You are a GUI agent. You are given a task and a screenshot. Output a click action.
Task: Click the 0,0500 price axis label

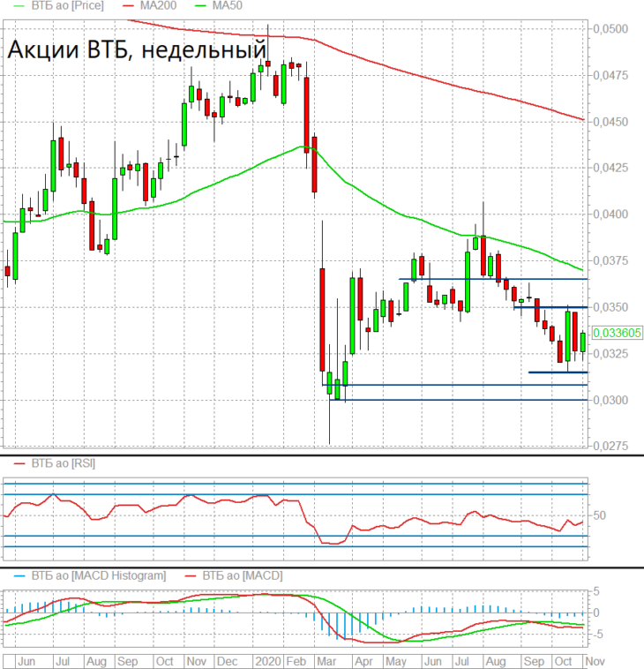[x=610, y=28]
